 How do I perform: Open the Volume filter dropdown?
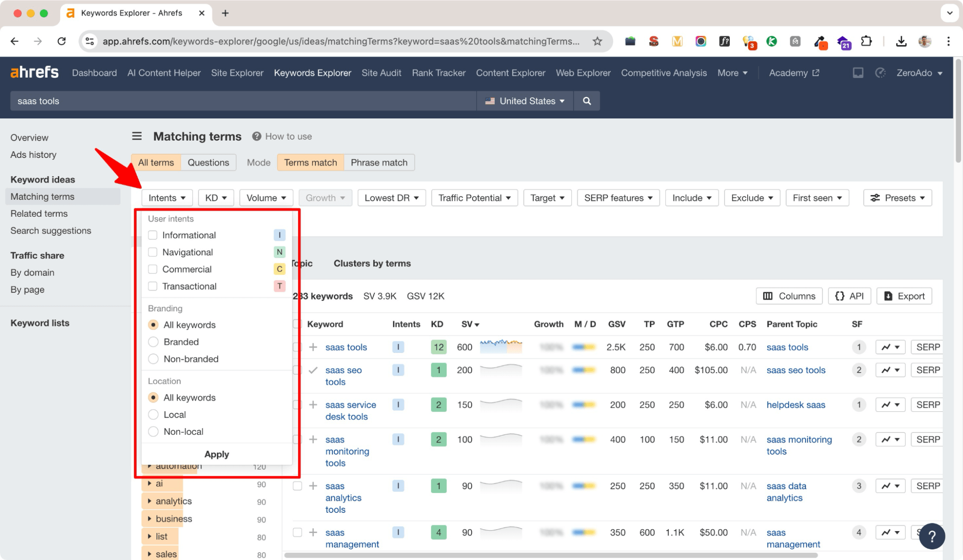[266, 198]
